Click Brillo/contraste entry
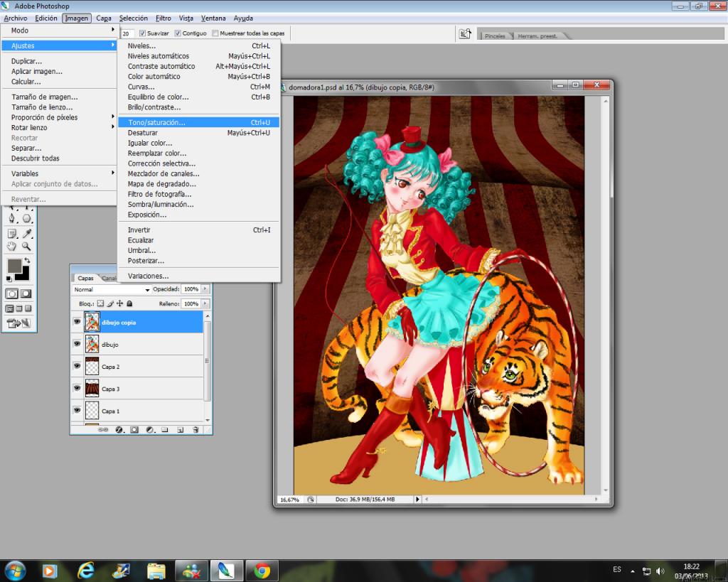The width and height of the screenshot is (728, 582). coord(199,107)
